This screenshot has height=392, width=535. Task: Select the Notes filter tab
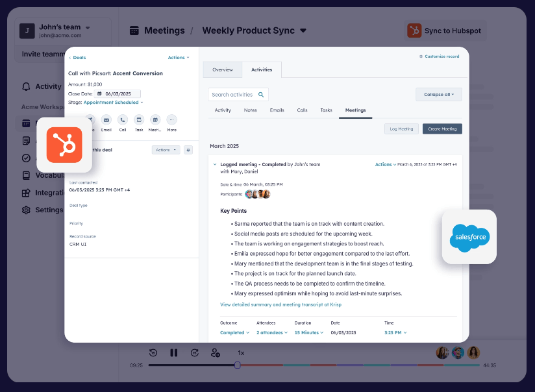tap(251, 110)
